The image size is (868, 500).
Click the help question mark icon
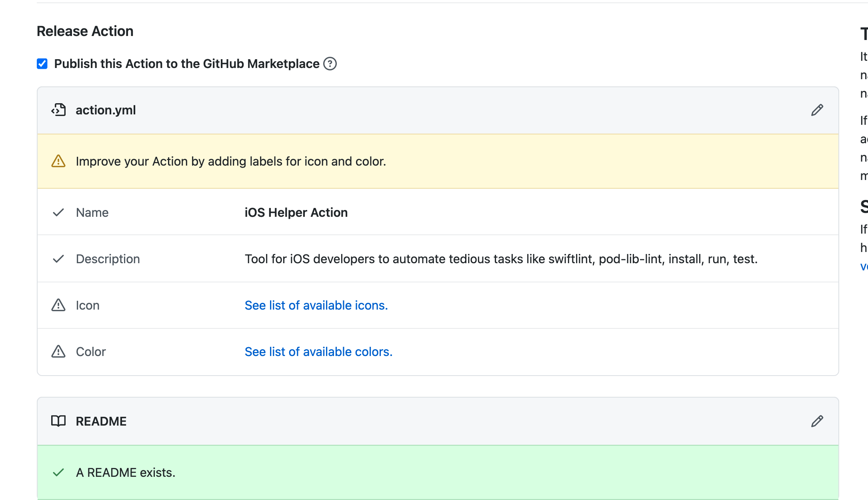coord(330,64)
